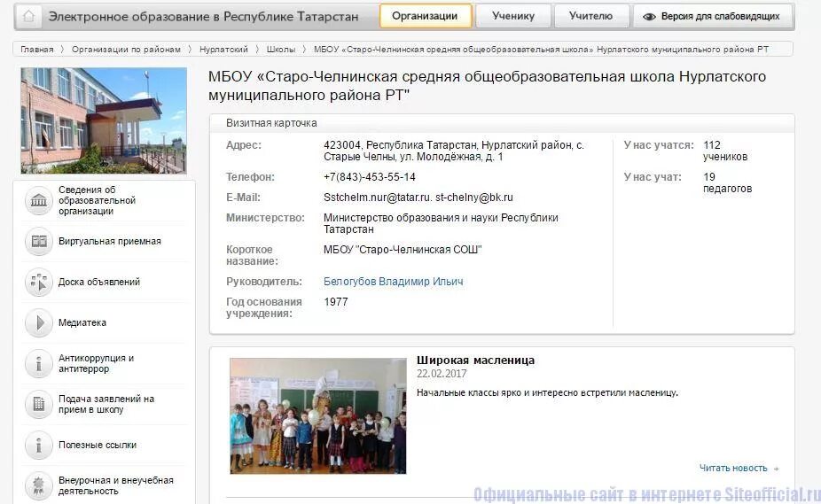Image resolution: width=821 pixels, height=504 pixels.
Task: Click founding year 1977
Action: click(x=336, y=302)
